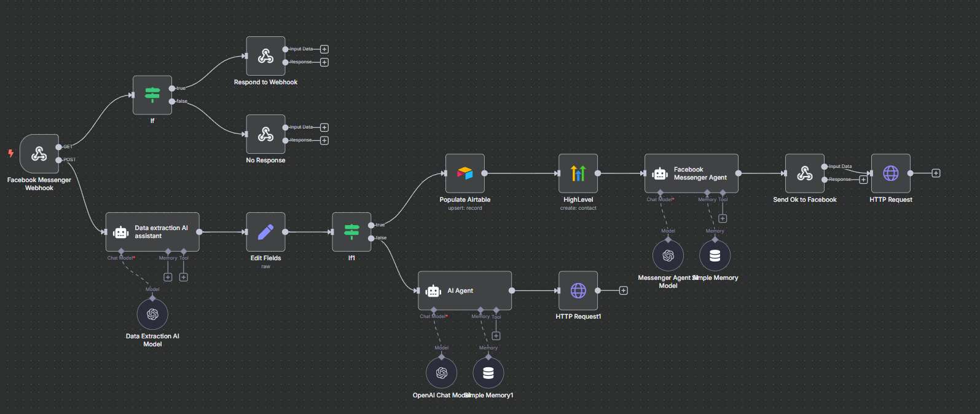The image size is (980, 414).
Task: Select the Messenger Agent Model OpenAI node
Action: click(x=668, y=256)
